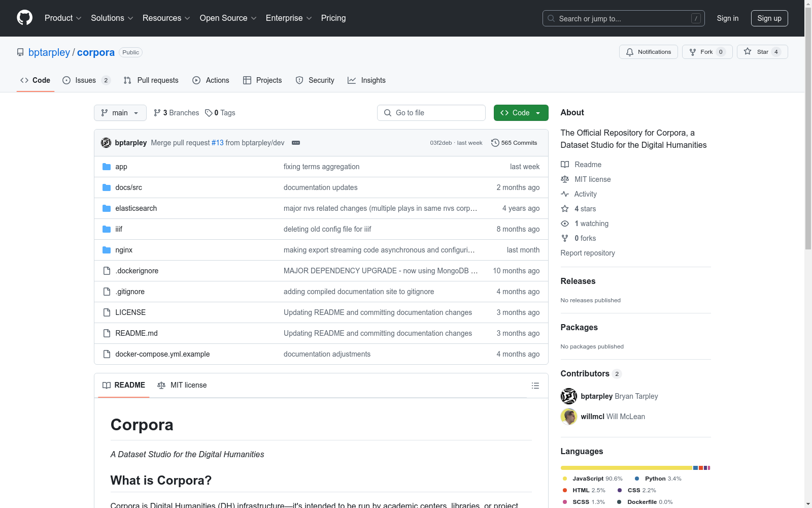
Task: Open the Pricing link
Action: click(x=333, y=18)
